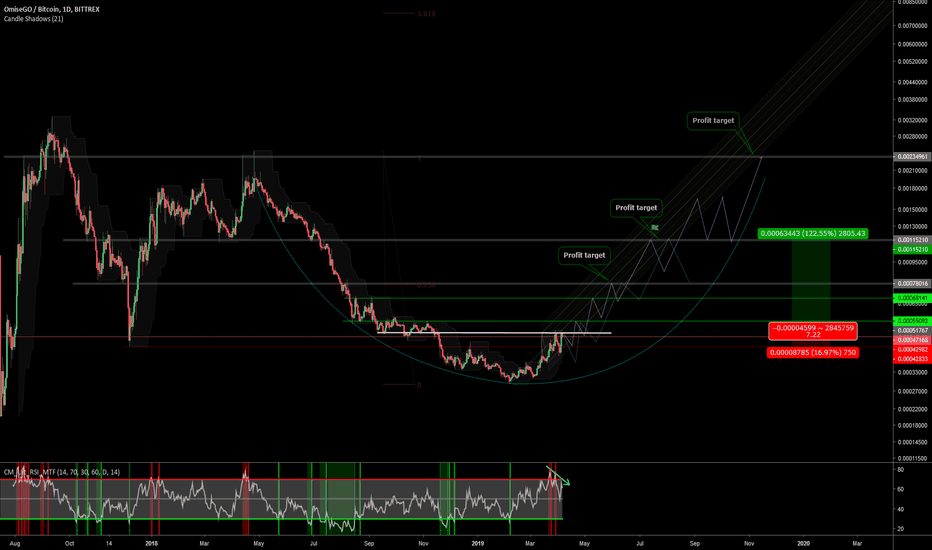Screen dimensions: 932x550
Task: Click the RSI scale value 40
Action: point(900,510)
